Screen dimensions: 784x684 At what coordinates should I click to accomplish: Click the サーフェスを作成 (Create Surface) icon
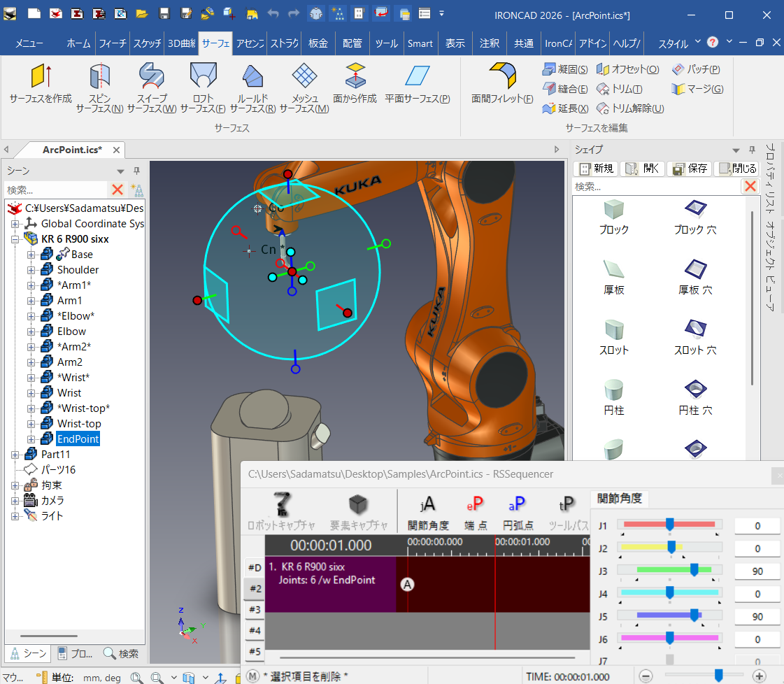41,83
